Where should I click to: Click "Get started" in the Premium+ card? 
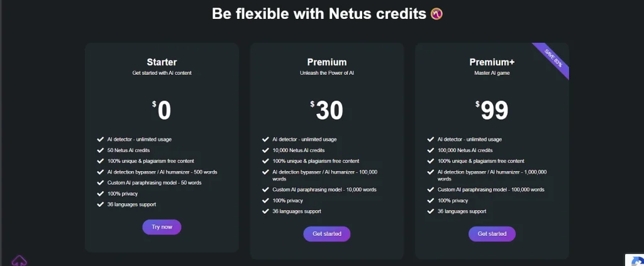coord(492,234)
